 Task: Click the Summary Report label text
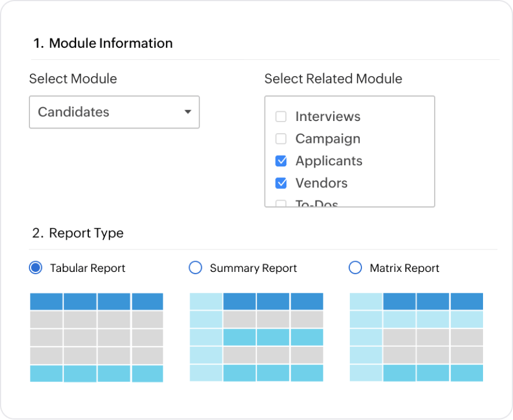click(x=253, y=268)
